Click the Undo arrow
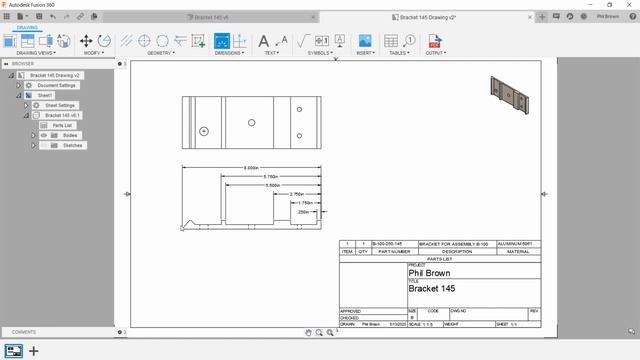 click(53, 17)
